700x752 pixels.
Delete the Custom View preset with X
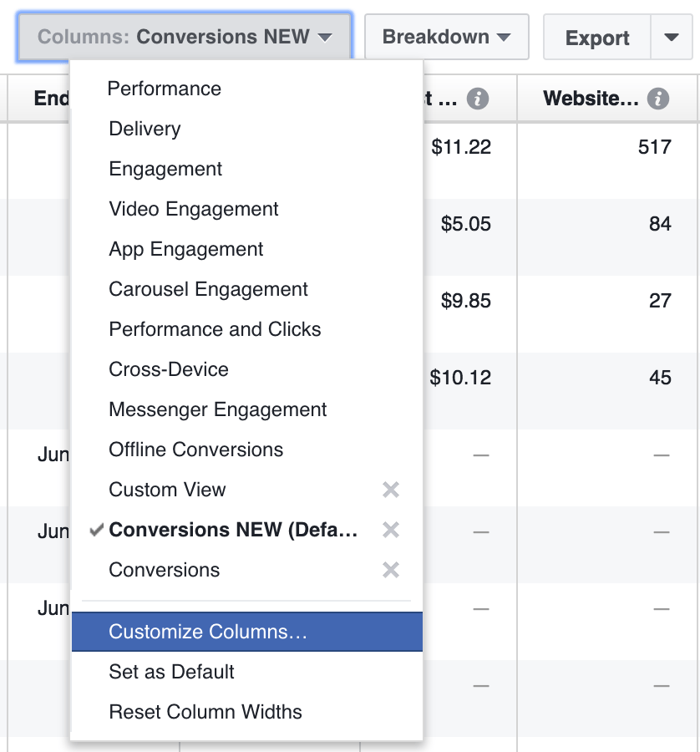click(391, 490)
